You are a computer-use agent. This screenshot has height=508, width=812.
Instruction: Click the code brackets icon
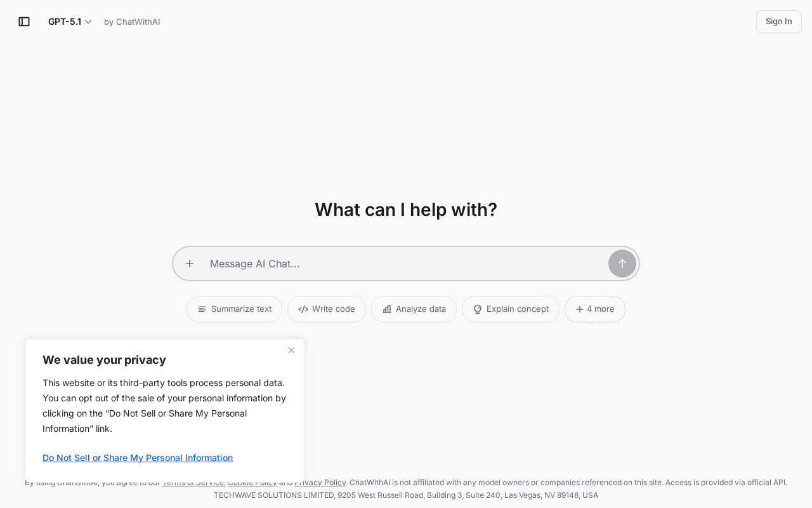tap(303, 309)
